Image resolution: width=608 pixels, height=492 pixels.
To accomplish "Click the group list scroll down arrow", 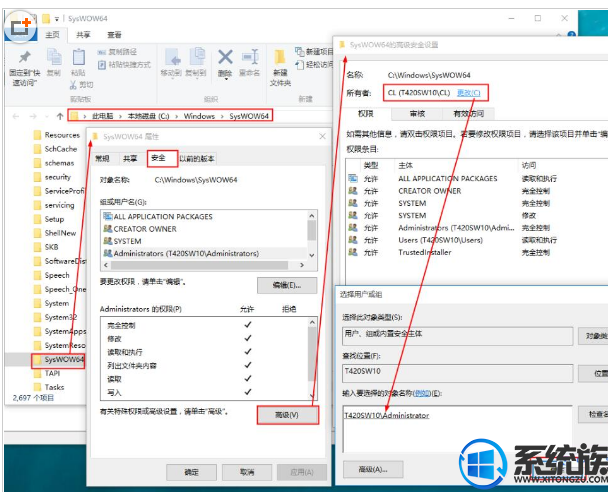I will 312,255.
